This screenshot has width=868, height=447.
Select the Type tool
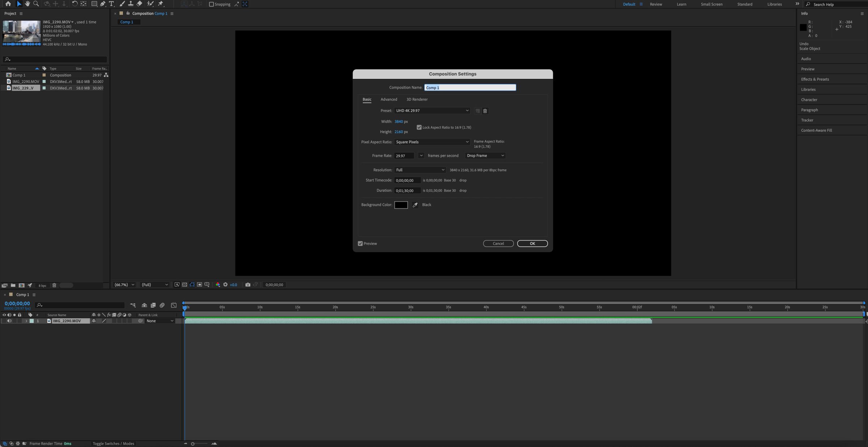[x=111, y=4]
